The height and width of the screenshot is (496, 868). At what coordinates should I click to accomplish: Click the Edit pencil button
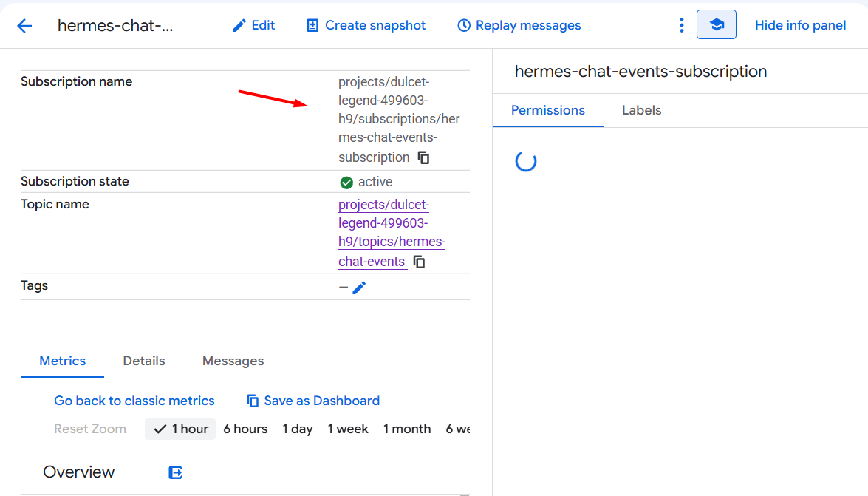pos(253,25)
